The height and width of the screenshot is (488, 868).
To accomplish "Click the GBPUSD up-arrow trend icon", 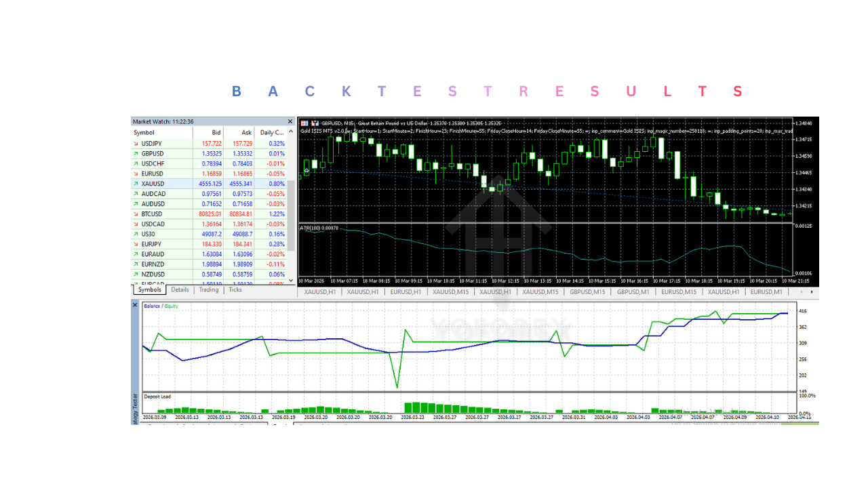I will [136, 154].
